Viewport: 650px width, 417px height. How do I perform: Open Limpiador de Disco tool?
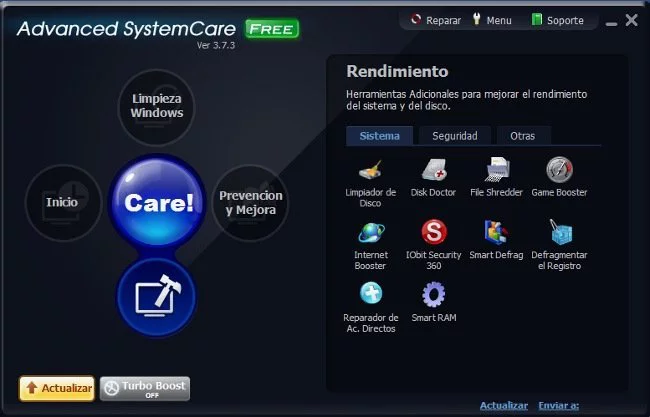click(370, 172)
